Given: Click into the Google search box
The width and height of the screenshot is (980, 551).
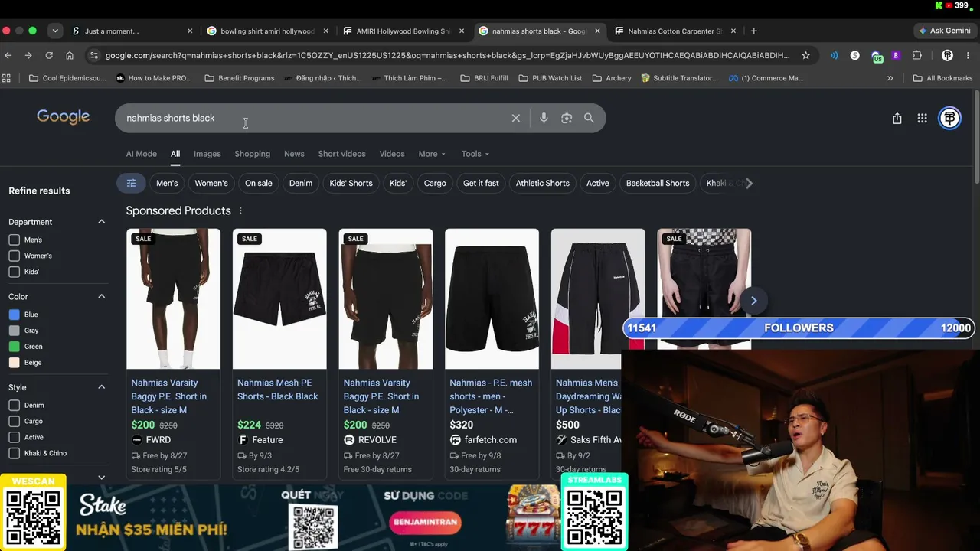Looking at the screenshot, I should [314, 118].
